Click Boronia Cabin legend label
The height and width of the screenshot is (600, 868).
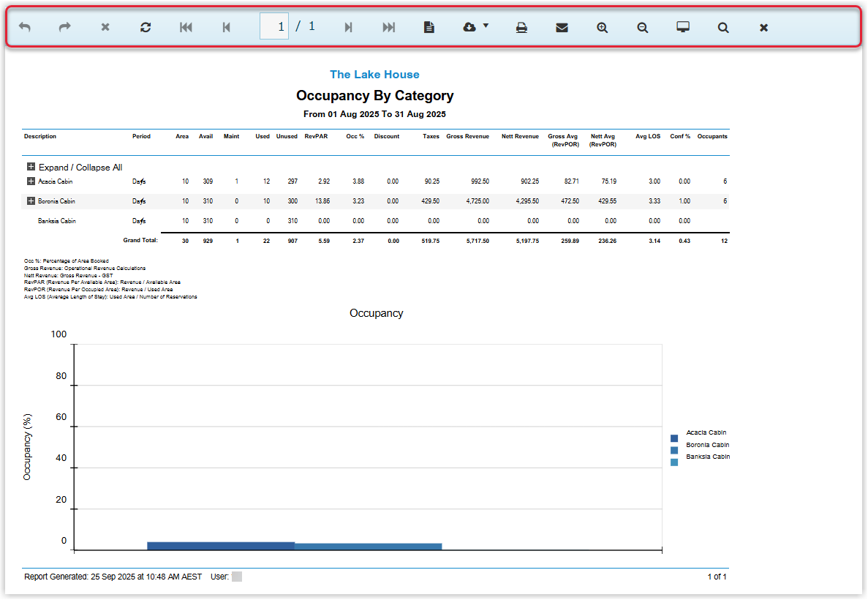[707, 445]
